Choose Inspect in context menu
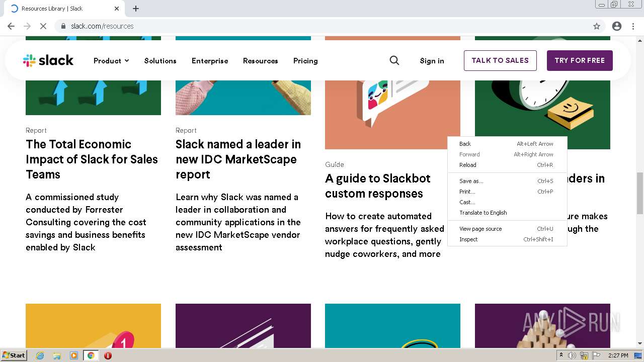 pyautogui.click(x=507, y=239)
